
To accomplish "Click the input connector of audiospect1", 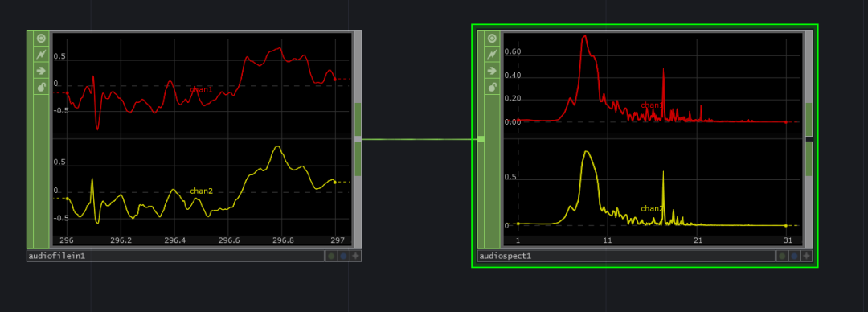I will click(481, 139).
